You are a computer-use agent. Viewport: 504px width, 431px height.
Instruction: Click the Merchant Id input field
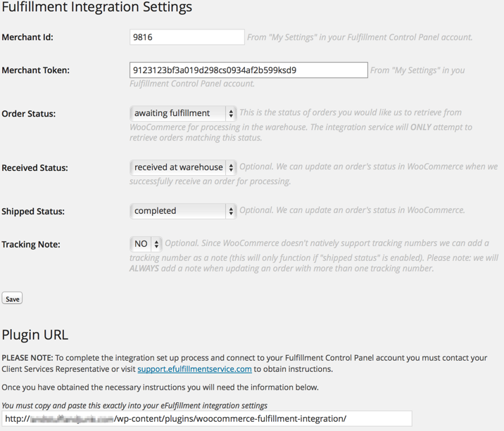click(x=187, y=37)
